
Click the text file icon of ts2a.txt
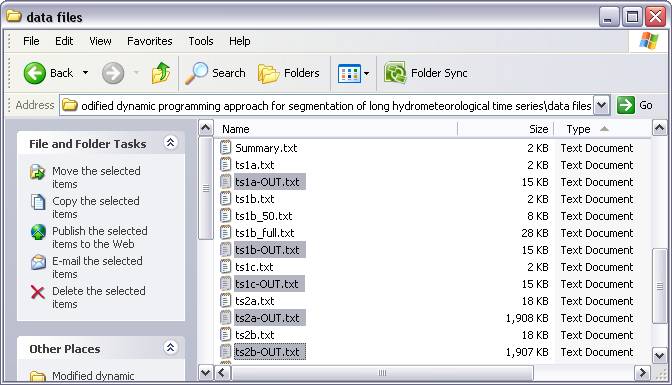tap(225, 301)
